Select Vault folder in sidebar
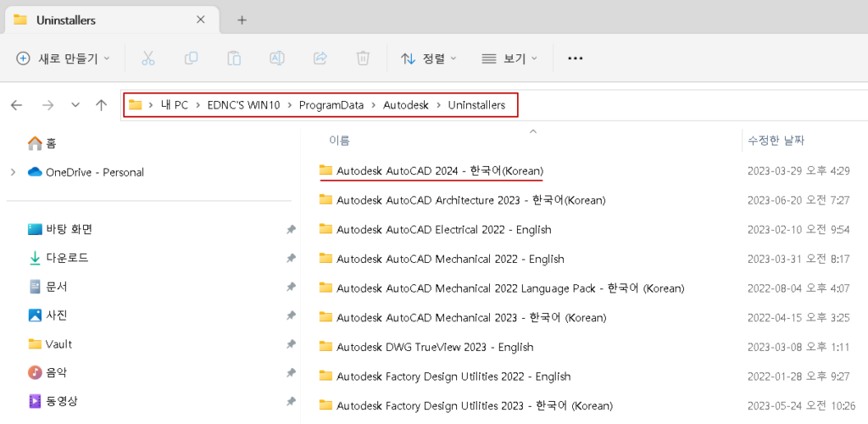868x424 pixels. pos(50,344)
